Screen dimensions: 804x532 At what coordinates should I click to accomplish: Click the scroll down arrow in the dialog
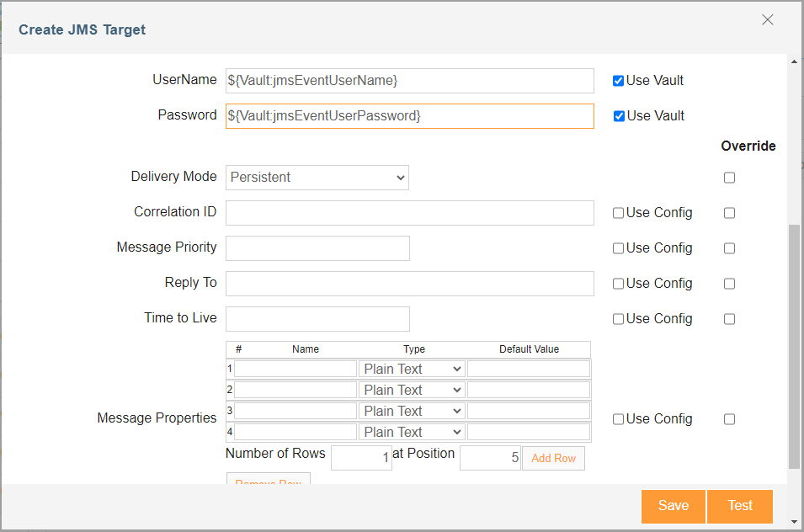tap(794, 522)
